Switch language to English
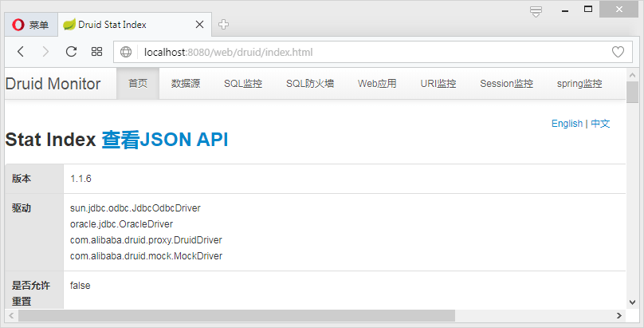The width and height of the screenshot is (644, 328). coord(567,124)
